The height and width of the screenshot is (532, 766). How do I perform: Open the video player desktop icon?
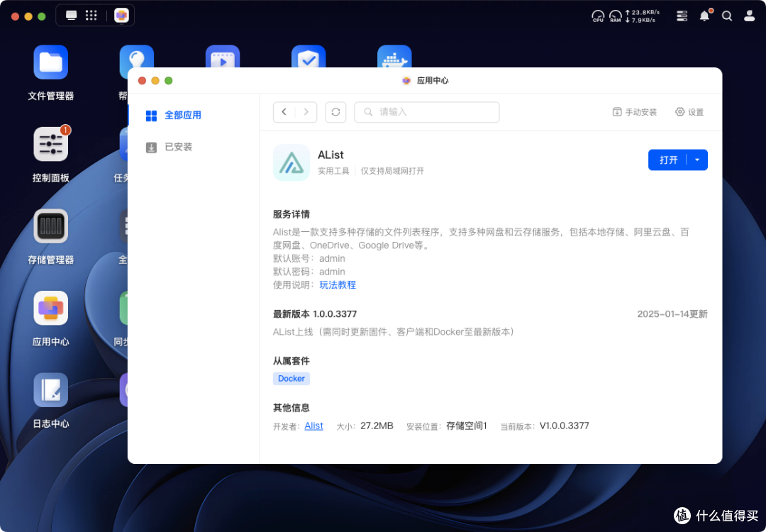coord(223,57)
